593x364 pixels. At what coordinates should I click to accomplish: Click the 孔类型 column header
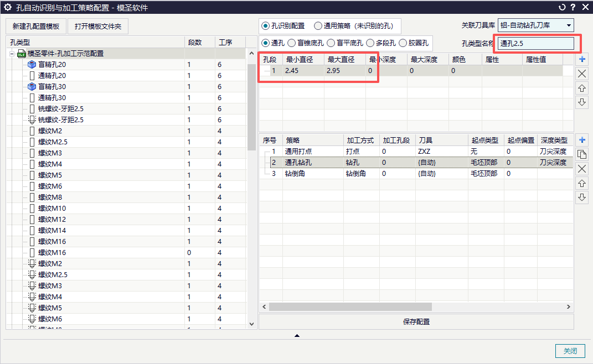[x=95, y=43]
